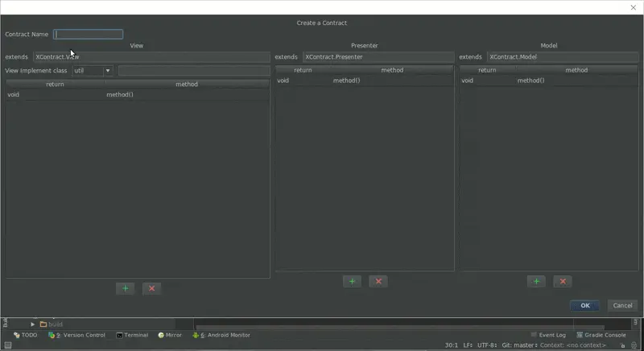Add a new method row in View table
Viewport: 644px width, 351px height.
coord(126,288)
